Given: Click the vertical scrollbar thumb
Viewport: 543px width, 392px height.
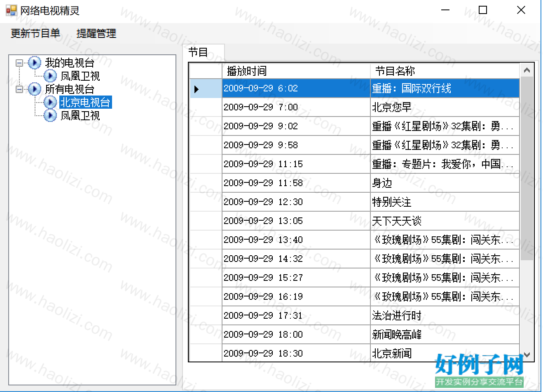Looking at the screenshot, I should (527, 168).
